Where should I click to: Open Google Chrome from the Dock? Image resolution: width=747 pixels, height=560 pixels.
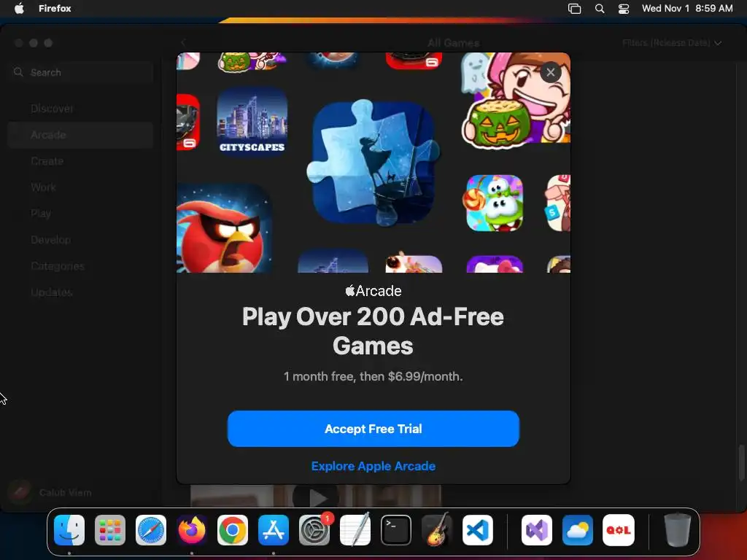(x=233, y=530)
